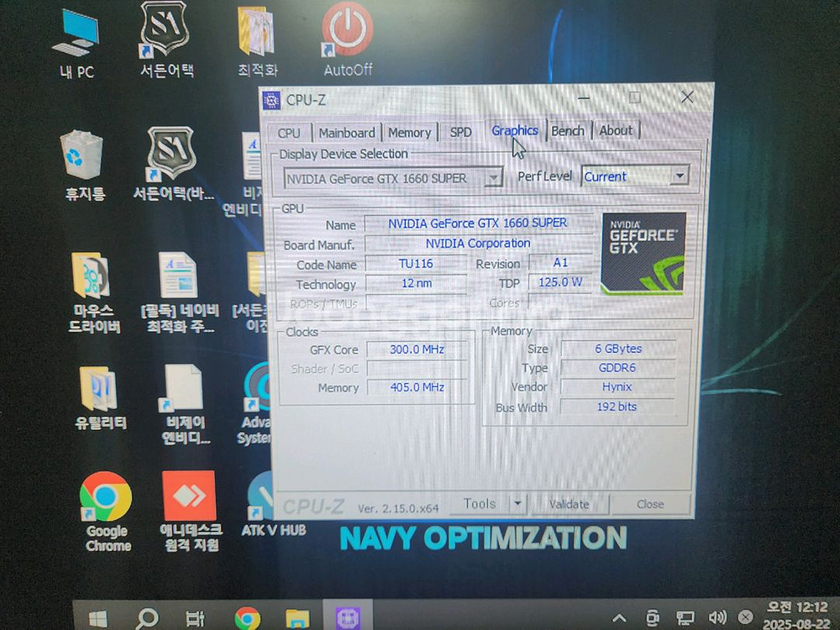Click the Hynix vendor value
Viewport: 840px width, 630px height.
[x=617, y=386]
